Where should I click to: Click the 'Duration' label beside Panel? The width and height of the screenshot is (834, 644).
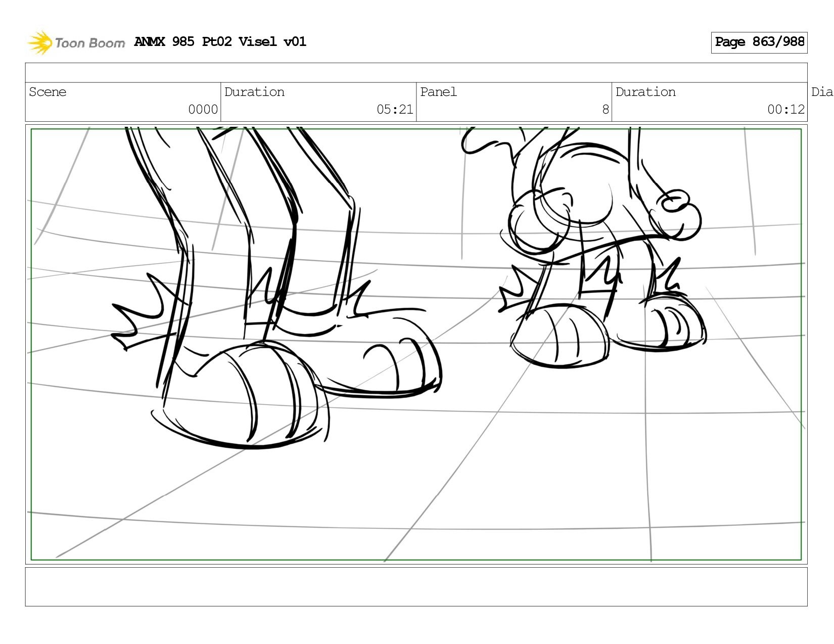coord(645,92)
